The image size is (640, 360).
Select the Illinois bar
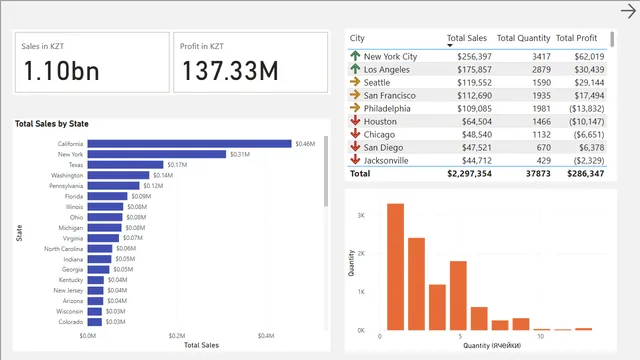(x=105, y=207)
